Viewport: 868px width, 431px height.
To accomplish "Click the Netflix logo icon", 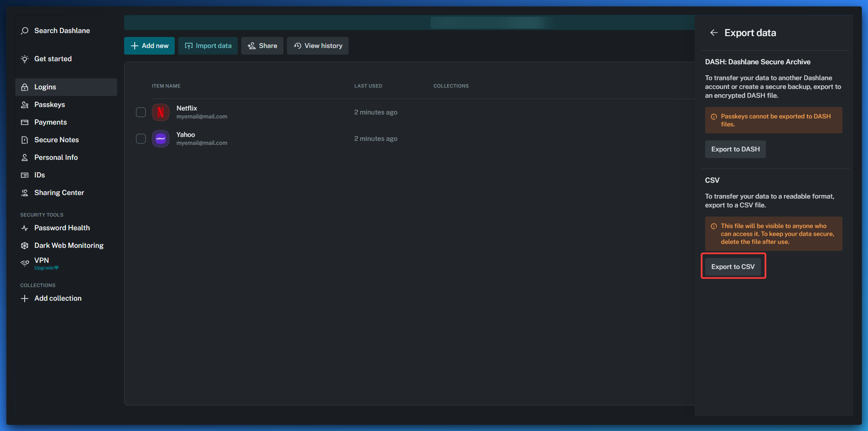I will pos(161,112).
